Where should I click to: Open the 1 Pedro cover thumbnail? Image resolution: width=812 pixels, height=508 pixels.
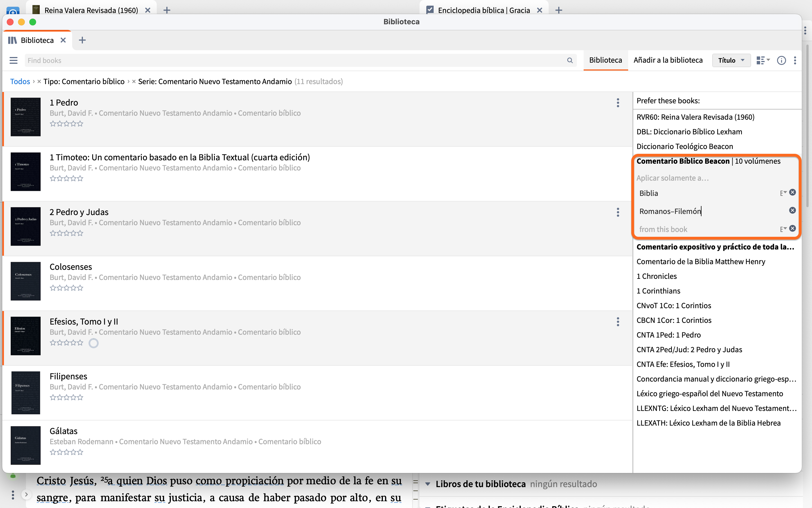point(25,117)
